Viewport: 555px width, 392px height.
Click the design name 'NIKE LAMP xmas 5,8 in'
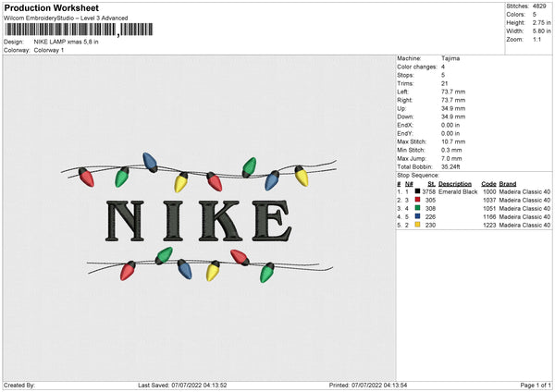click(67, 42)
